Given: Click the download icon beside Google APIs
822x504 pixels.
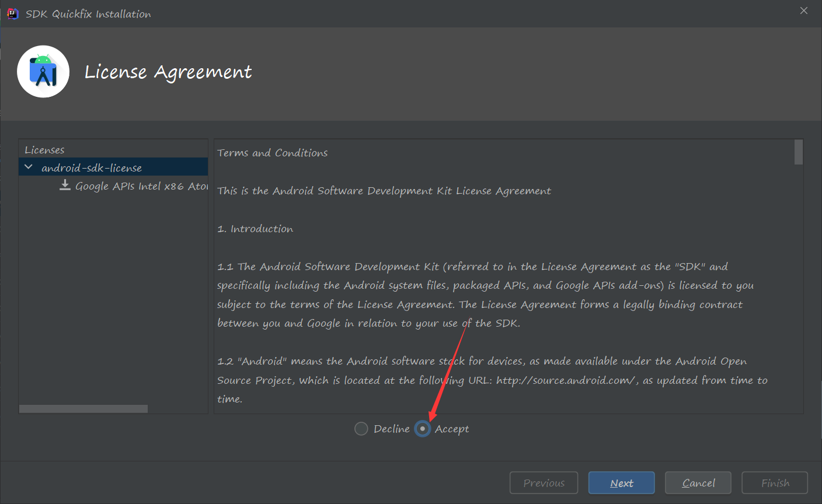Looking at the screenshot, I should pos(65,185).
